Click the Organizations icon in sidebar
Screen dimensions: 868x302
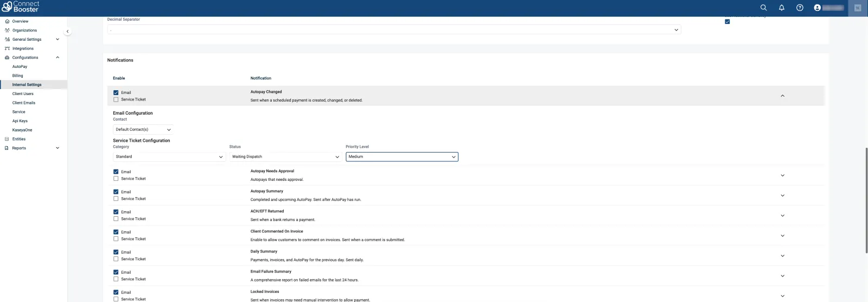[7, 30]
